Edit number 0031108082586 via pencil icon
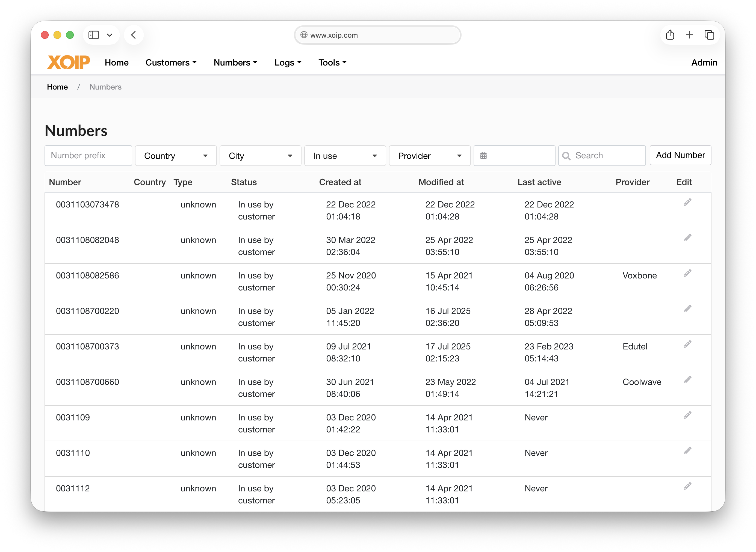This screenshot has height=552, width=756. (x=687, y=273)
